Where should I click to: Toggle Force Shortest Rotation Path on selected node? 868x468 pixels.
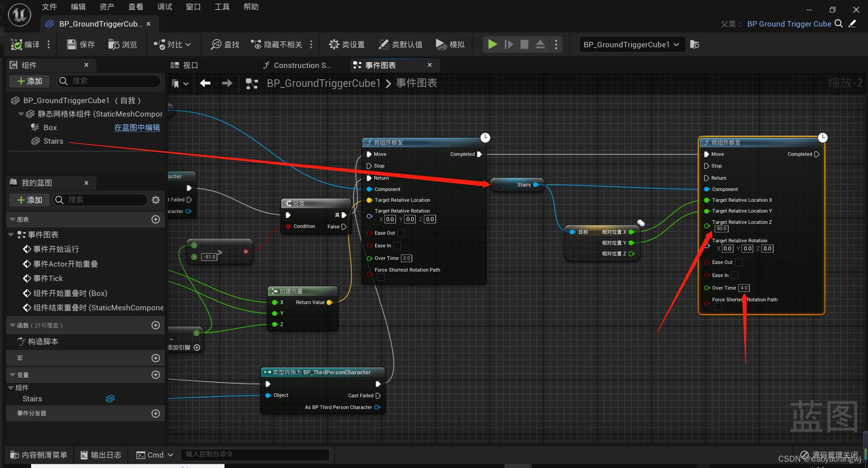coord(718,307)
